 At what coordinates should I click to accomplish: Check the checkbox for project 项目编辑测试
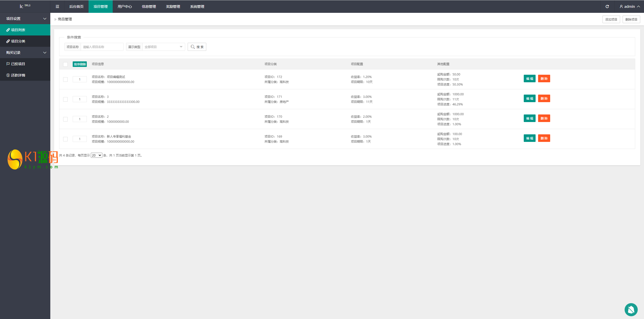65,79
